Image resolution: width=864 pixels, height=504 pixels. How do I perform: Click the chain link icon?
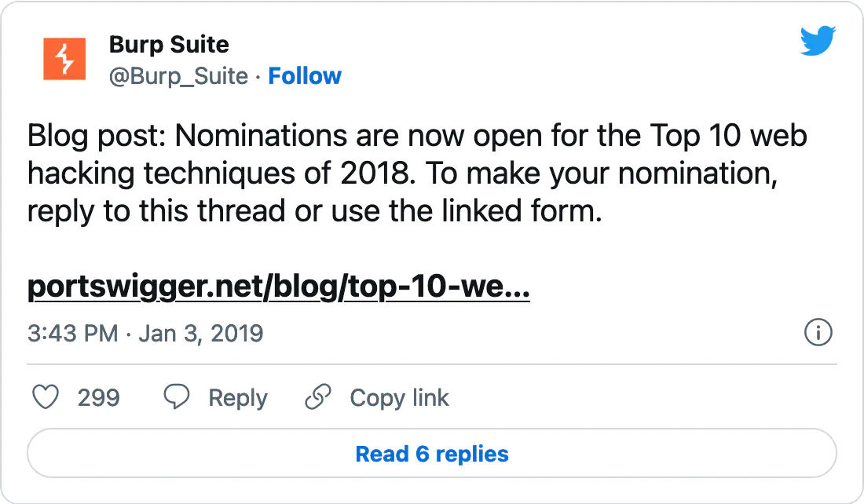(318, 397)
